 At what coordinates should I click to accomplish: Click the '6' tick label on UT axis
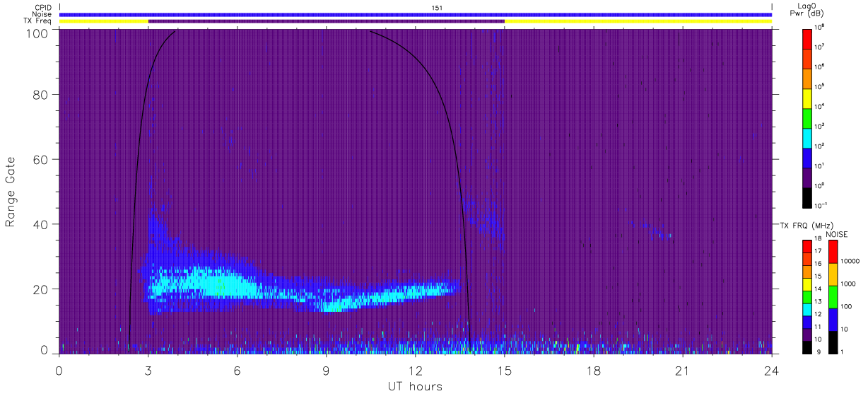(237, 370)
